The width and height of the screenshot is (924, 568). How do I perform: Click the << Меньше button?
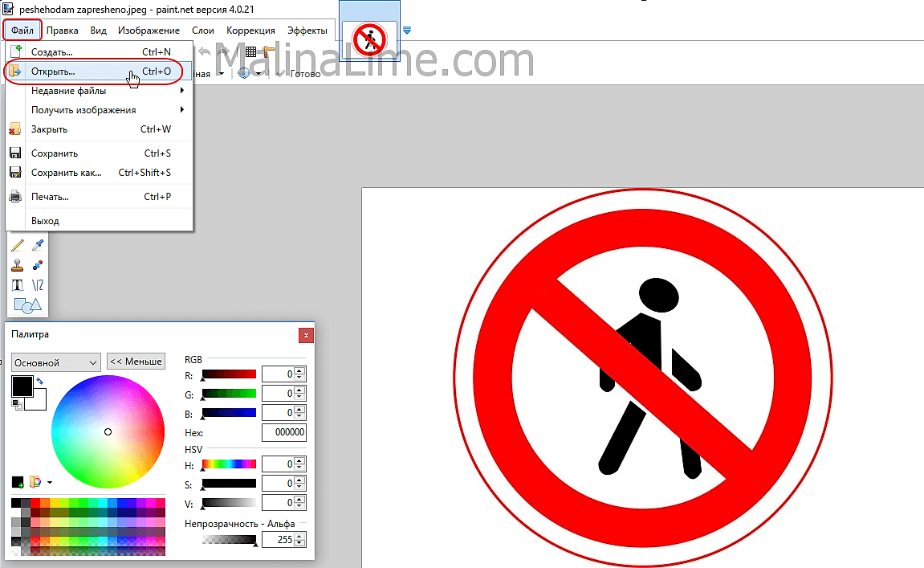[x=136, y=362]
